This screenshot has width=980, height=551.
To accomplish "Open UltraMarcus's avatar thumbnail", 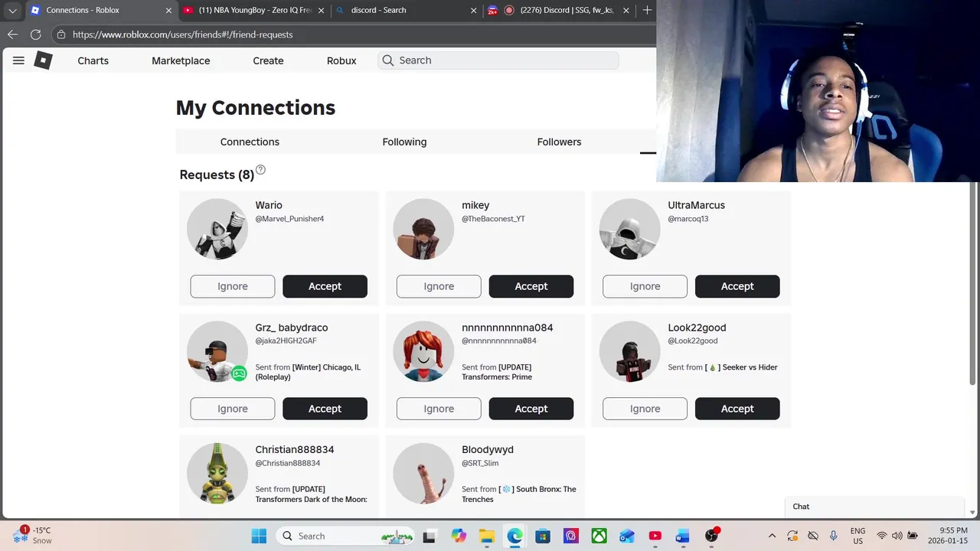I will click(x=629, y=229).
